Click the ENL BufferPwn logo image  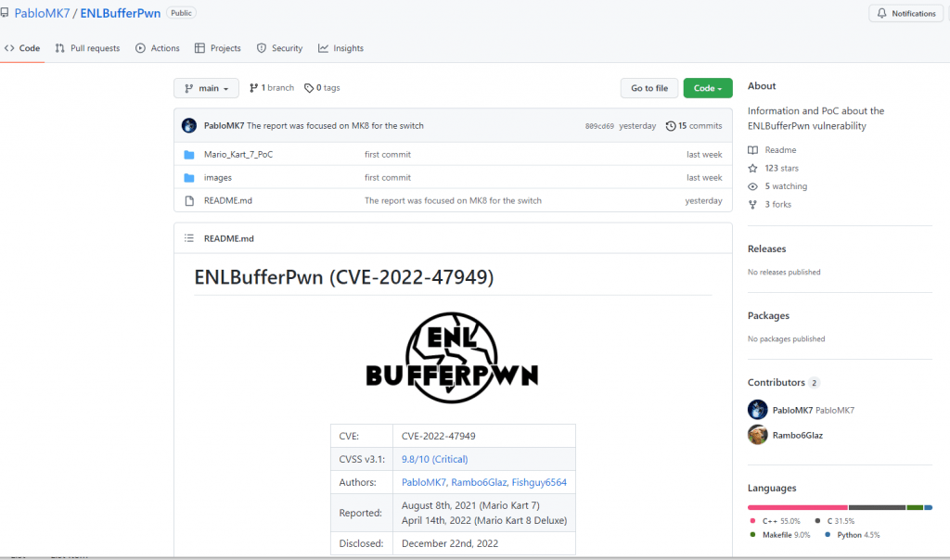coord(452,358)
